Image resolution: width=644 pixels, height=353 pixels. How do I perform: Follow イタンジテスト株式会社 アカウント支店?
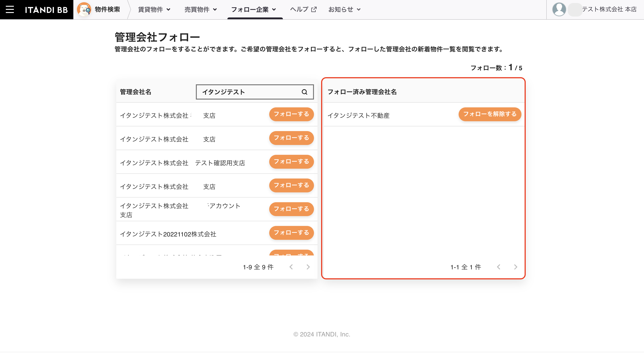291,209
